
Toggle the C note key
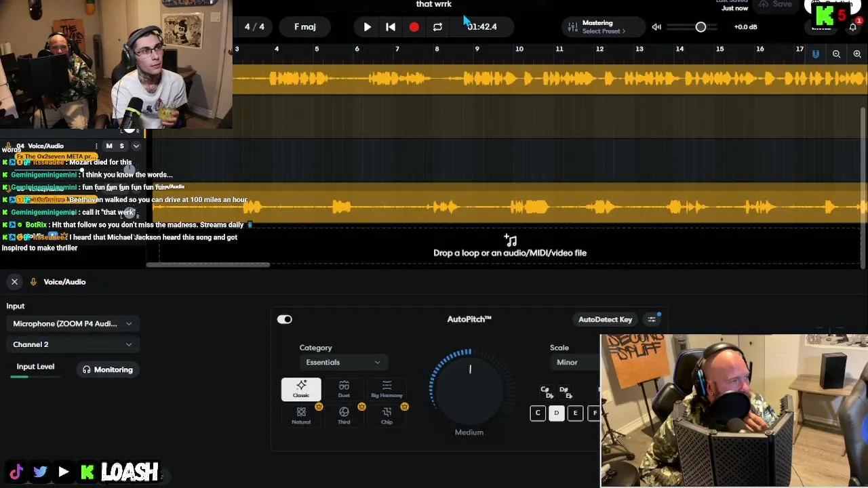pos(538,413)
